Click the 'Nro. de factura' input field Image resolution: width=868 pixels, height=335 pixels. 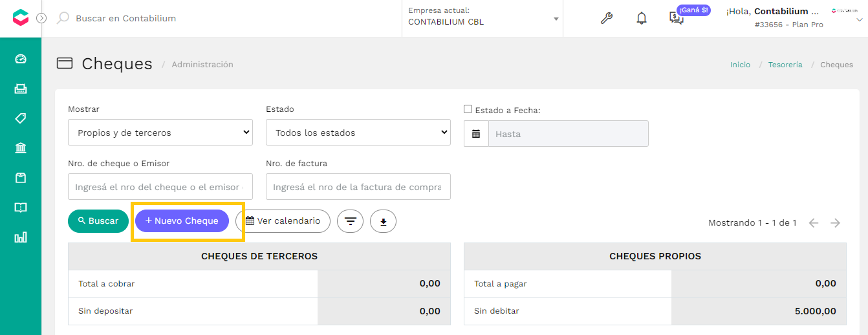pyautogui.click(x=358, y=187)
